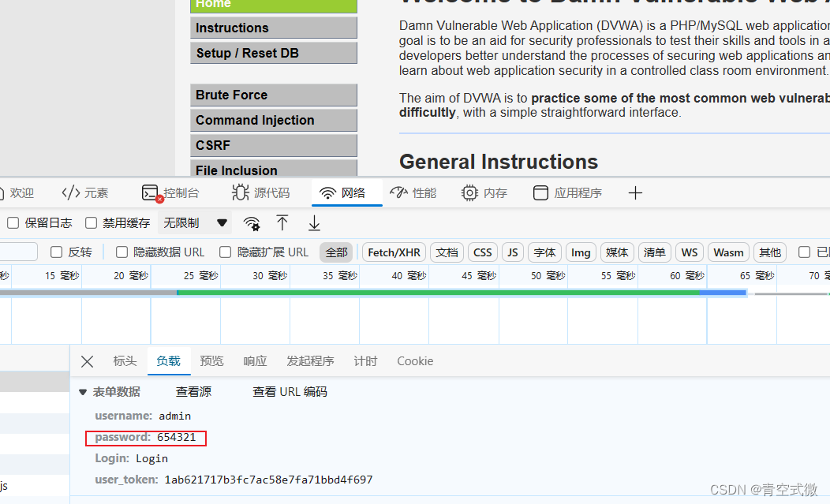Image resolution: width=830 pixels, height=504 pixels.
Task: Filter requests by Wasm
Action: click(x=728, y=252)
